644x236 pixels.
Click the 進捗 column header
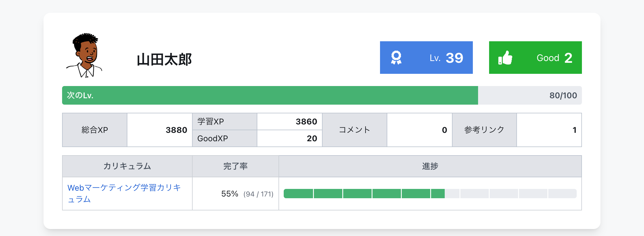coord(430,166)
